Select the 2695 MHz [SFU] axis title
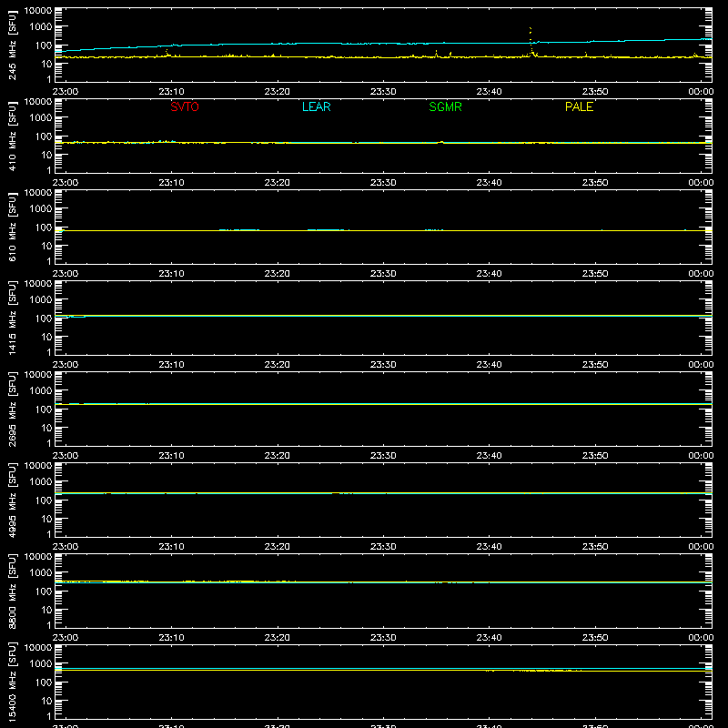Viewport: 728px width, 728px height. point(12,409)
